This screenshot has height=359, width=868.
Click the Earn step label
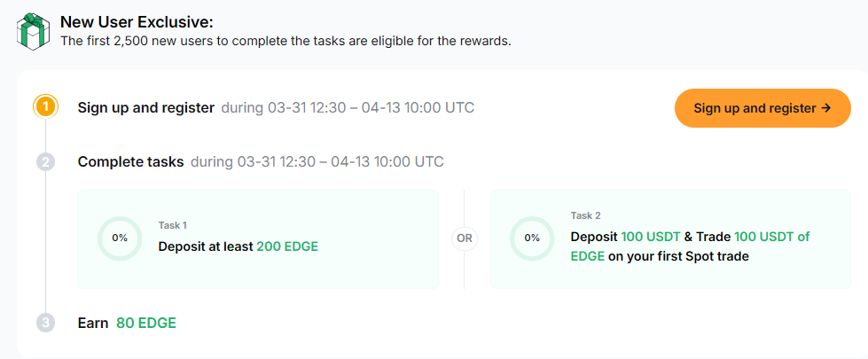(93, 324)
